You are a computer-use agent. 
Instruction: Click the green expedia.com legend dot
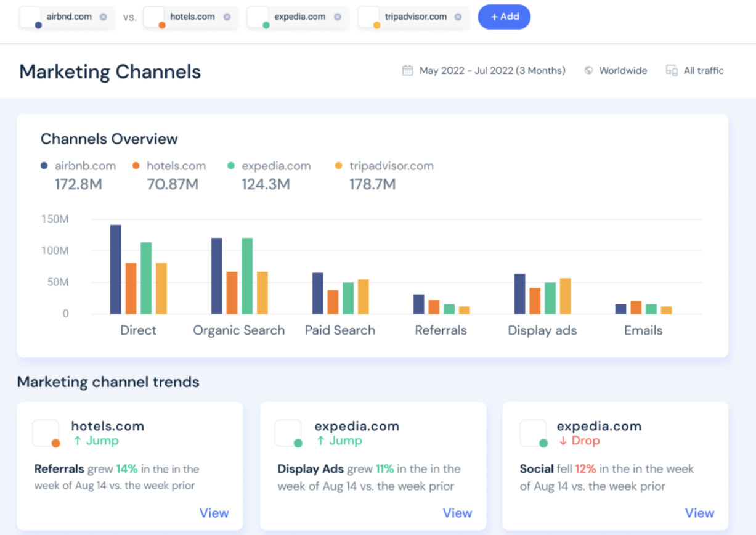(x=231, y=166)
